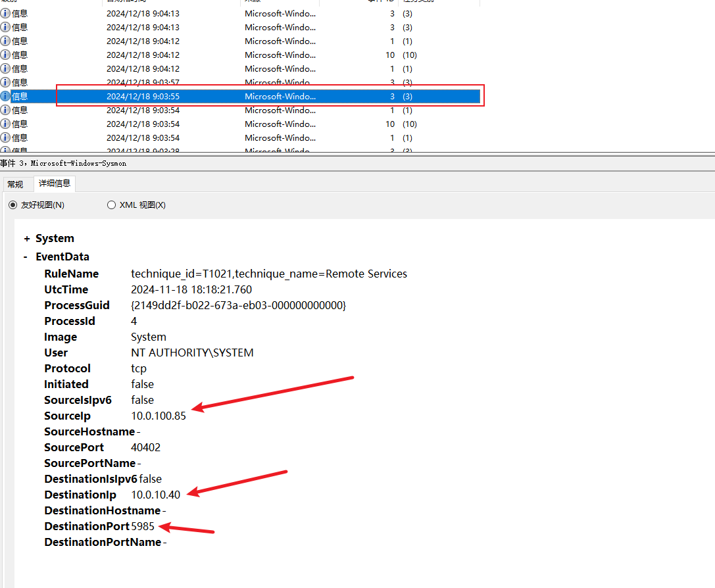Image resolution: width=715 pixels, height=588 pixels.
Task: Select date cell of 9:03:54 event ID 10 row
Action: point(143,124)
